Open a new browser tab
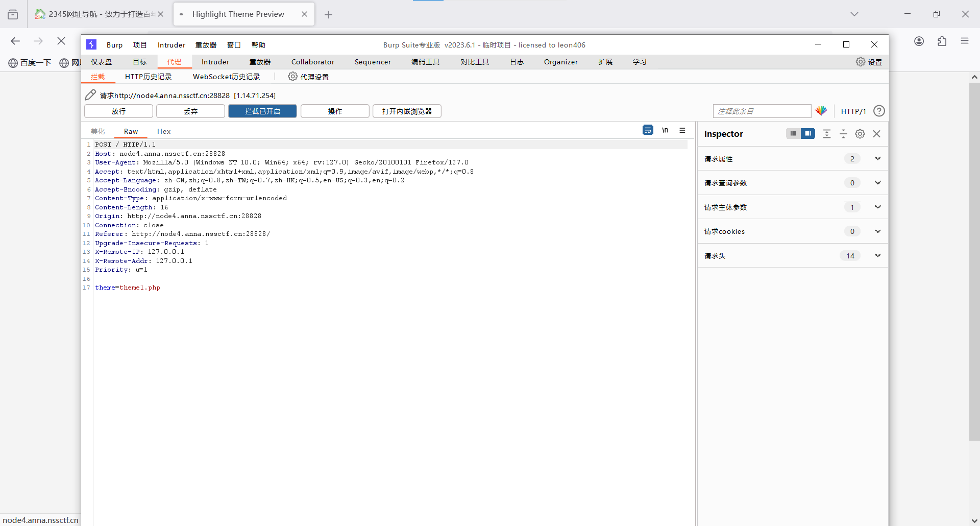Viewport: 980px width, 526px height. pos(329,15)
